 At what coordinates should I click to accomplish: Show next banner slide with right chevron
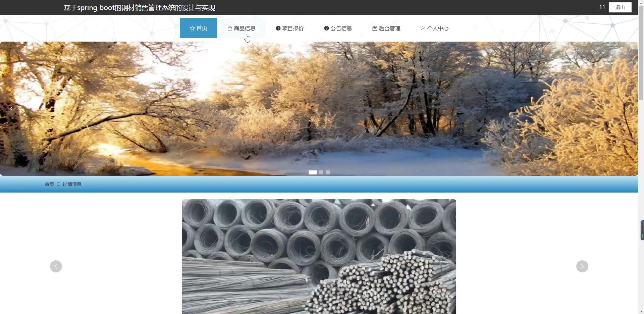[x=627, y=108]
